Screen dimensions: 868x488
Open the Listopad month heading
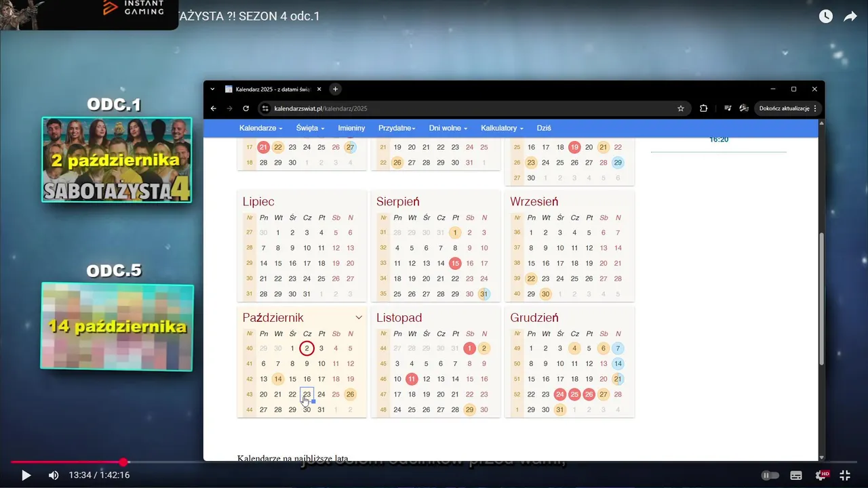pyautogui.click(x=399, y=318)
